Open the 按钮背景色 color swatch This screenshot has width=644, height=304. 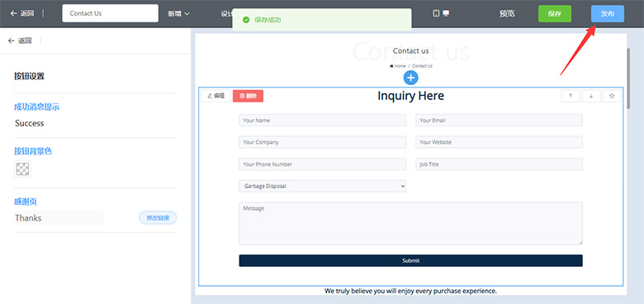point(22,169)
